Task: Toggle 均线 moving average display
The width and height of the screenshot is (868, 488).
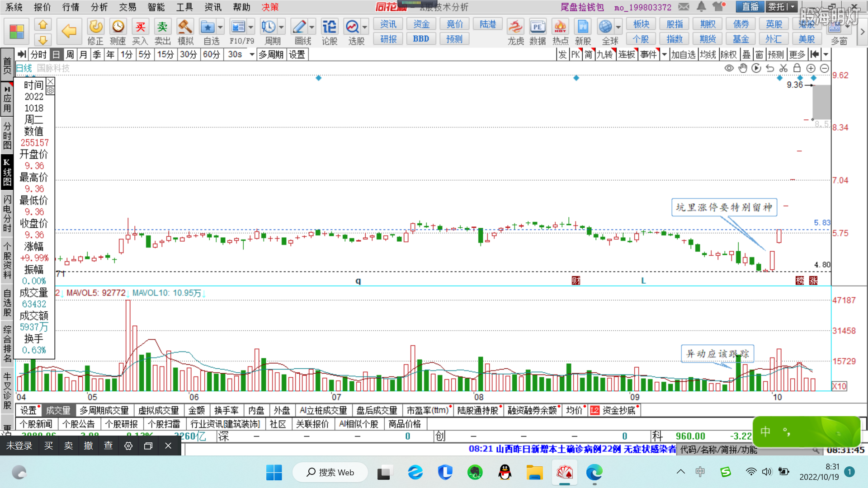Action: (708, 55)
